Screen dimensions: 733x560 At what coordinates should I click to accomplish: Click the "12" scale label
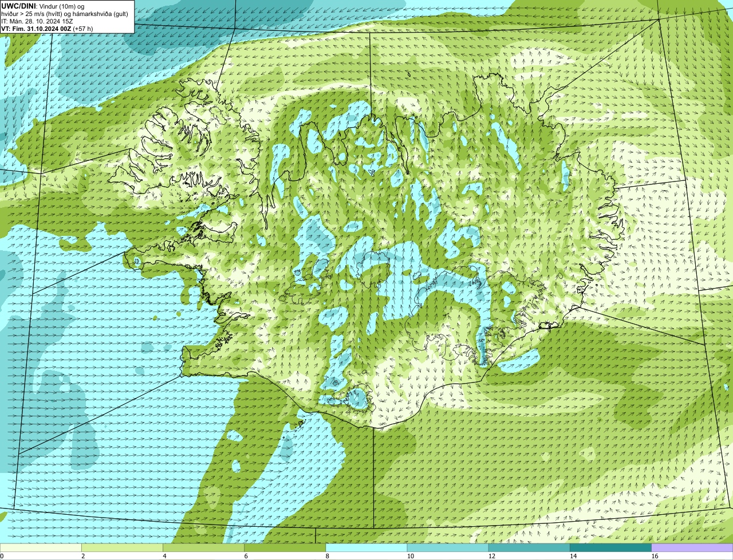tap(491, 556)
